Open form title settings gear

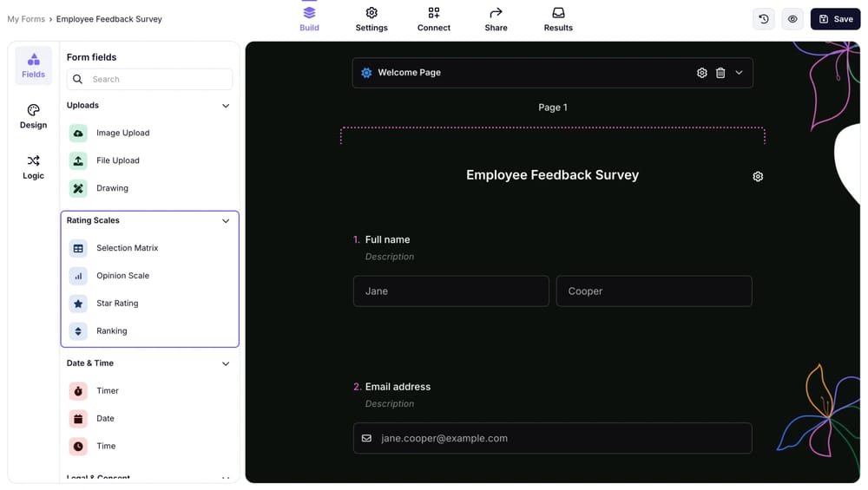(758, 176)
